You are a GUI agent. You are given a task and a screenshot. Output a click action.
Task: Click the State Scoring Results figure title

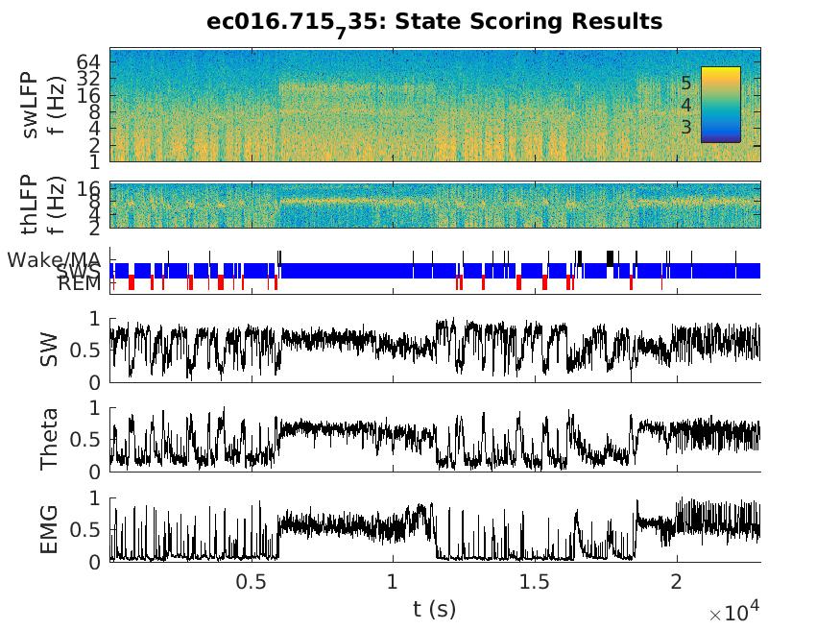click(x=434, y=21)
